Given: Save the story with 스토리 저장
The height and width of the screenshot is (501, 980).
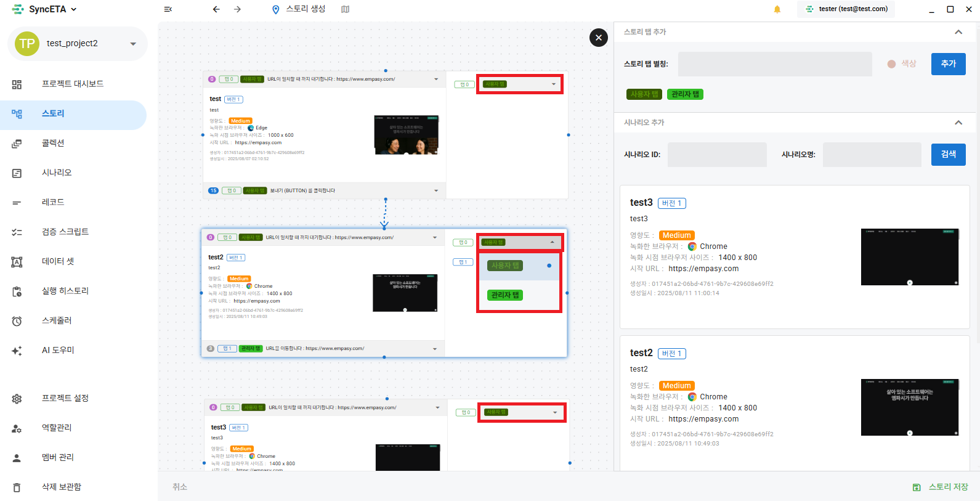Looking at the screenshot, I should click(x=941, y=487).
